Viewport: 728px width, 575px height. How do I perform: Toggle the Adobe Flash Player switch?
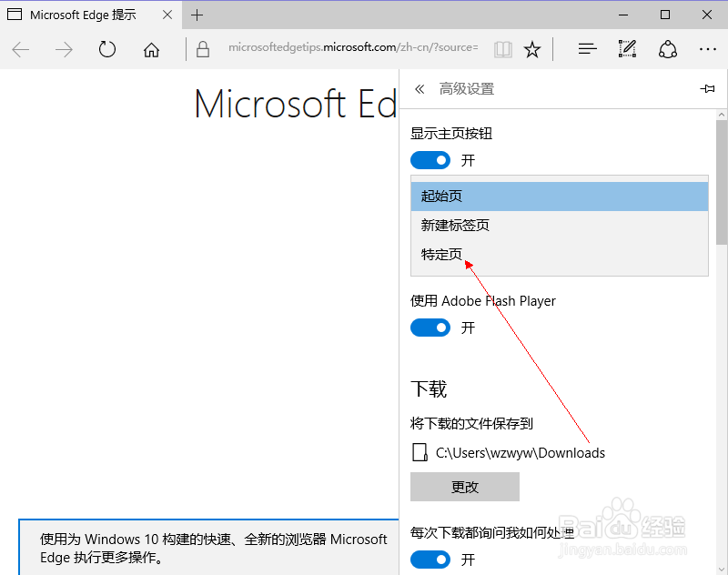click(430, 328)
